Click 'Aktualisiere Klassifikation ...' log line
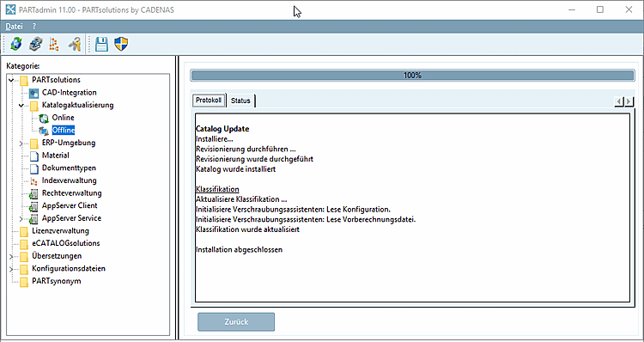Screen dimensions: 644x342 pyautogui.click(x=241, y=199)
